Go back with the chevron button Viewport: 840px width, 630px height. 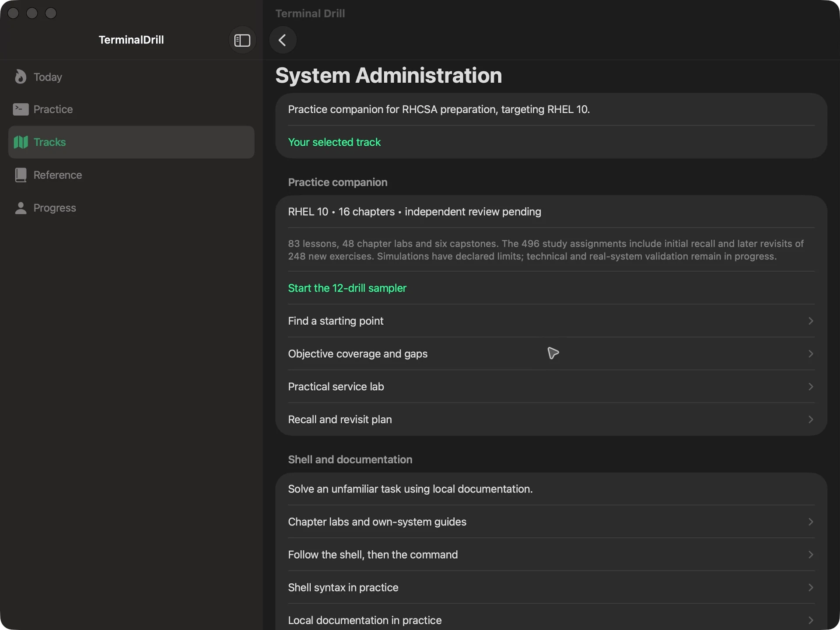click(x=283, y=40)
